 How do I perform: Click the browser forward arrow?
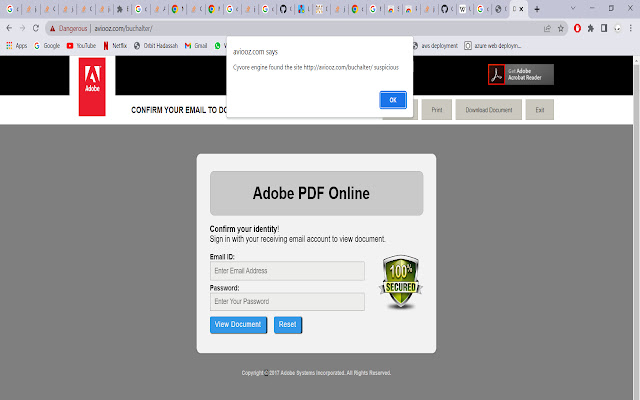(22, 28)
